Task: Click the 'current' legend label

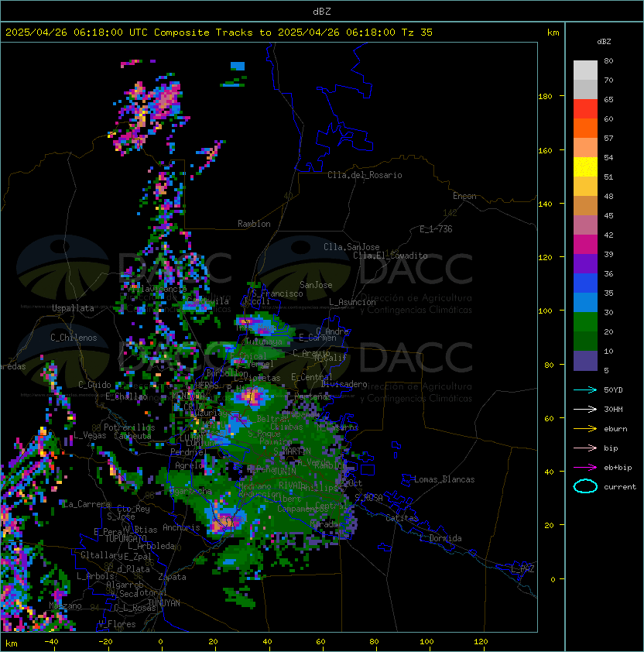Action: coord(620,487)
